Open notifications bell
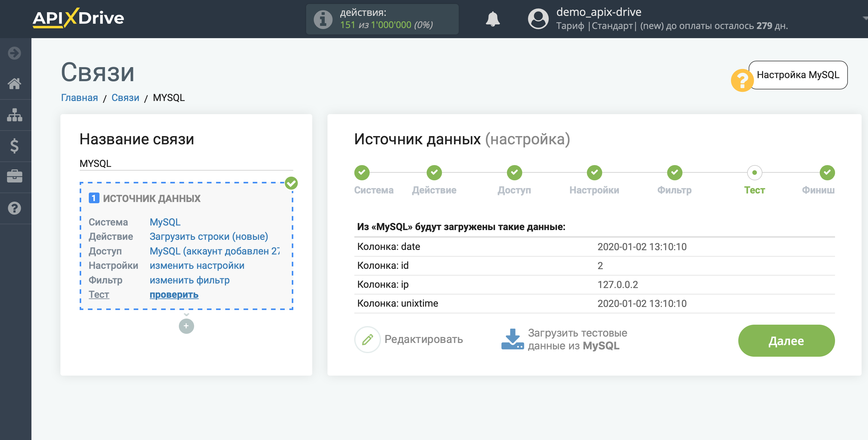 (493, 19)
